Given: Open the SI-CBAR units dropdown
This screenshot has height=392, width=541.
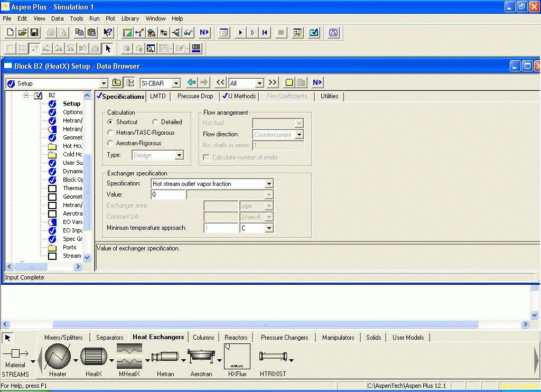Looking at the screenshot, I should (x=176, y=83).
